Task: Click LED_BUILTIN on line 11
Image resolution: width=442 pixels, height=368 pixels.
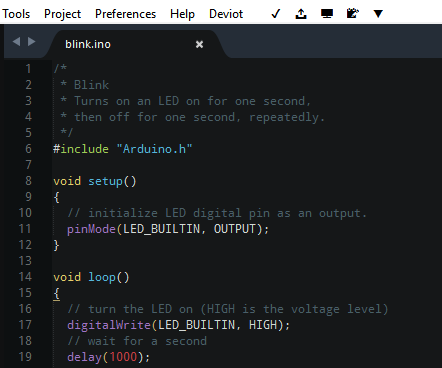Action: click(162, 229)
